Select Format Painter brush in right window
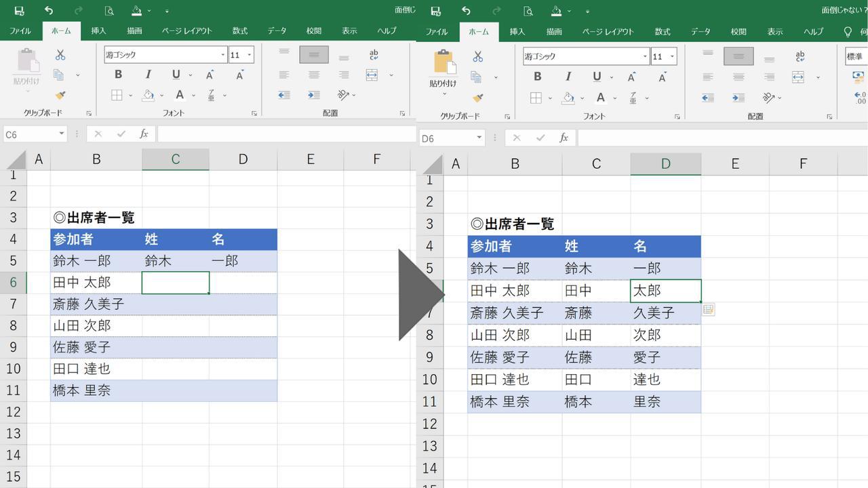The image size is (868, 488). pos(478,98)
